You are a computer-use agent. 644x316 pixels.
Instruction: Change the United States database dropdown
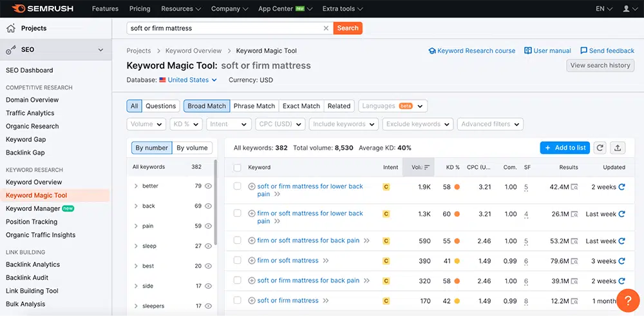pos(188,80)
